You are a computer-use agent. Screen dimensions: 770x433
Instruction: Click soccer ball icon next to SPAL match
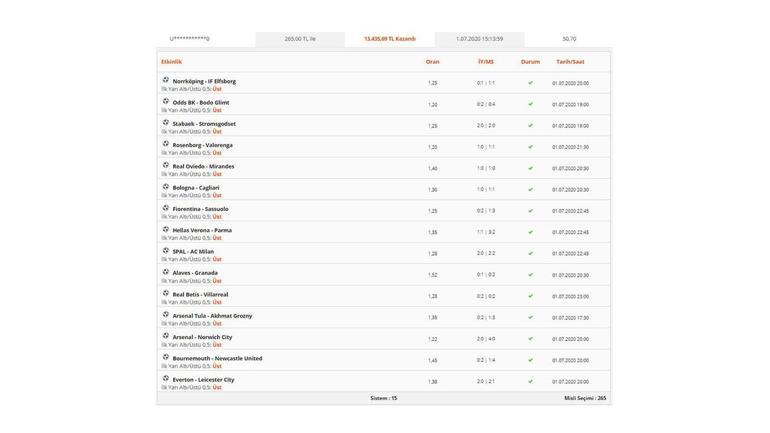[x=166, y=250]
